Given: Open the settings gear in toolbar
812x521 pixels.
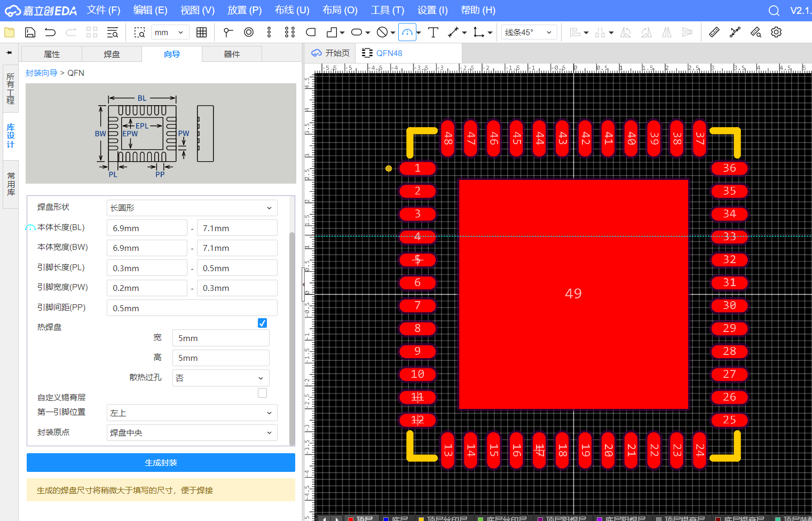Looking at the screenshot, I should pyautogui.click(x=776, y=33).
